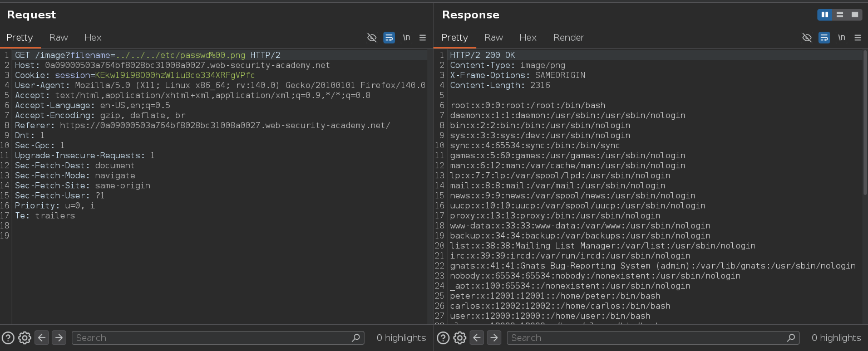Image resolution: width=868 pixels, height=351 pixels.
Task: Switch Response view to Render tab
Action: pyautogui.click(x=569, y=37)
